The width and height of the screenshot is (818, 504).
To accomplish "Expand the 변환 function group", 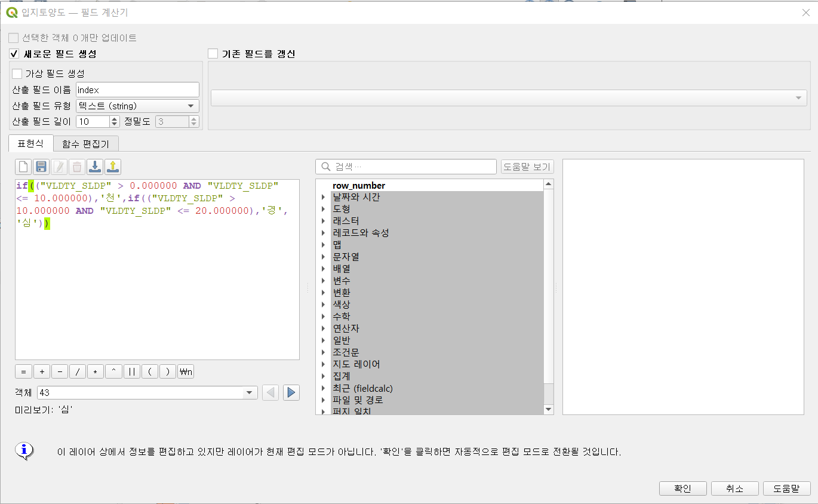I will [x=324, y=293].
